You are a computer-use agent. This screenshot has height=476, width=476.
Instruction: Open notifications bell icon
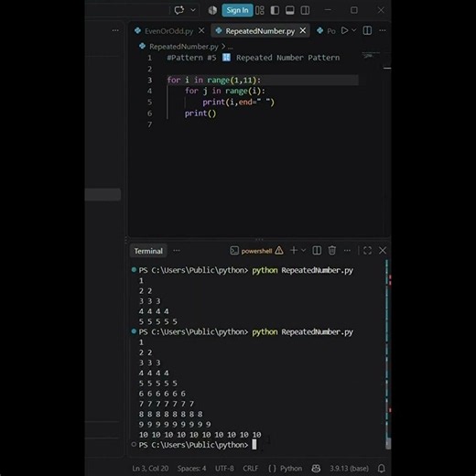pos(381,469)
